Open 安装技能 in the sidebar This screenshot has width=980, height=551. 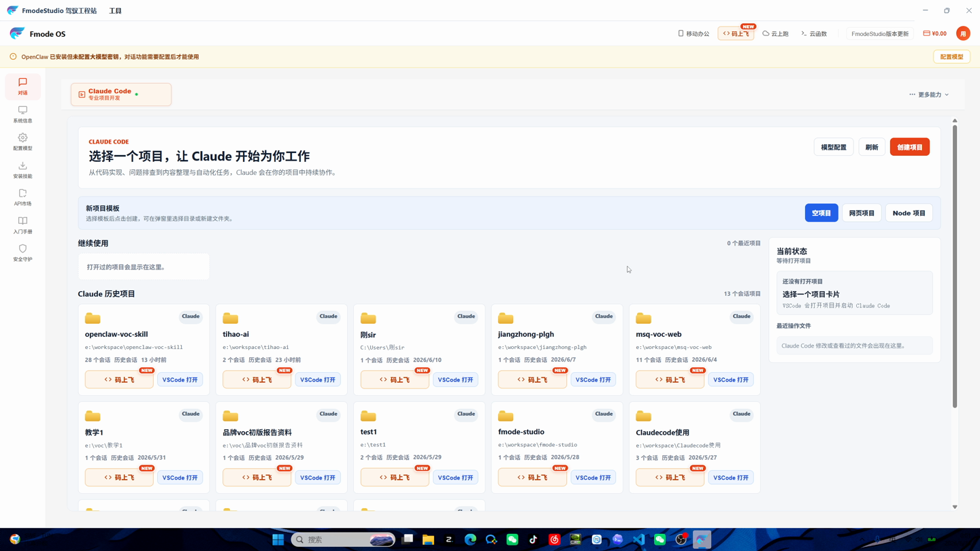click(x=22, y=169)
